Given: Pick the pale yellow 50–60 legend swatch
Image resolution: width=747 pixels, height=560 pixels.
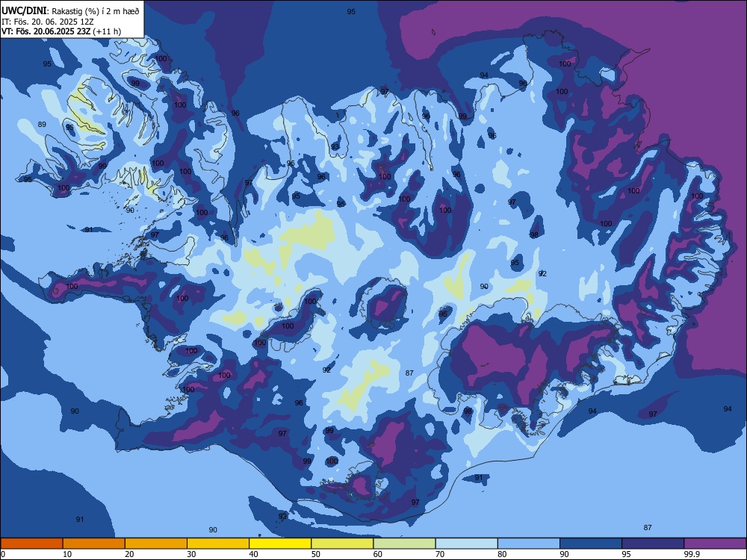Looking at the screenshot, I should 342,544.
